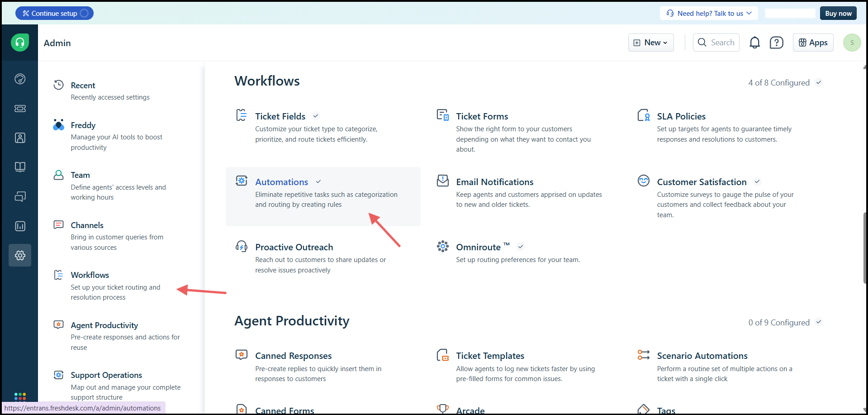
Task: Click the Search input field
Action: click(716, 43)
